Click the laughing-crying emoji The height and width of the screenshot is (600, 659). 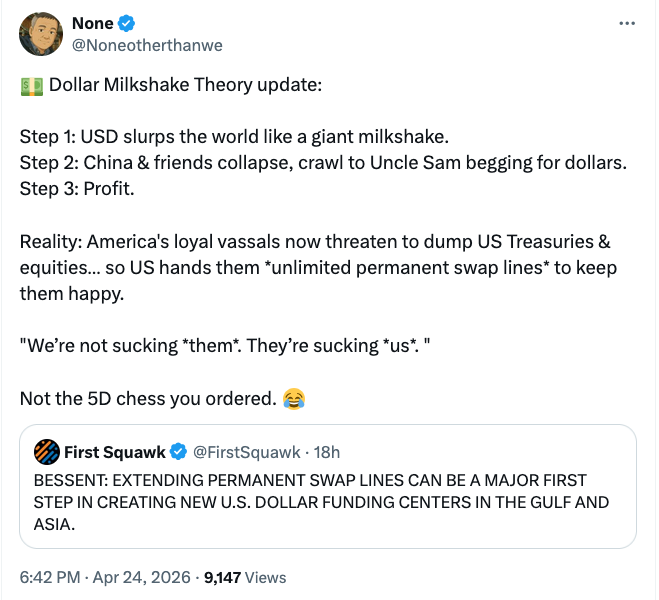(293, 400)
